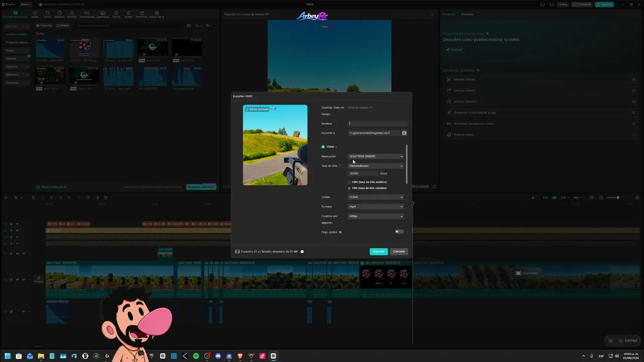Expand the Biblioteca sidebar section
The height and width of the screenshot is (362, 644).
click(x=16, y=74)
